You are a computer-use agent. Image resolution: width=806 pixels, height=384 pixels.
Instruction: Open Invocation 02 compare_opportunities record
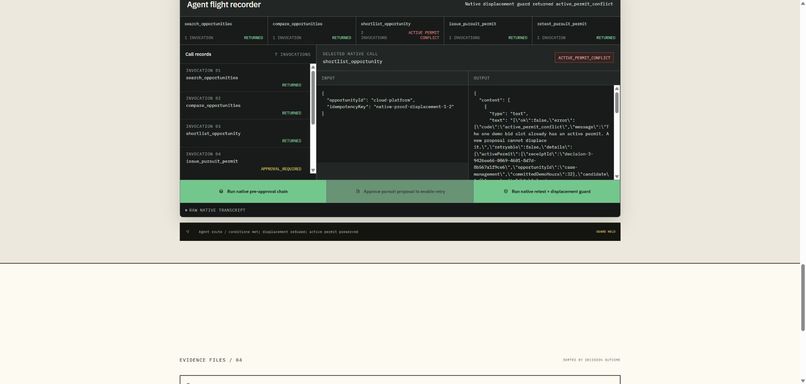(x=244, y=105)
